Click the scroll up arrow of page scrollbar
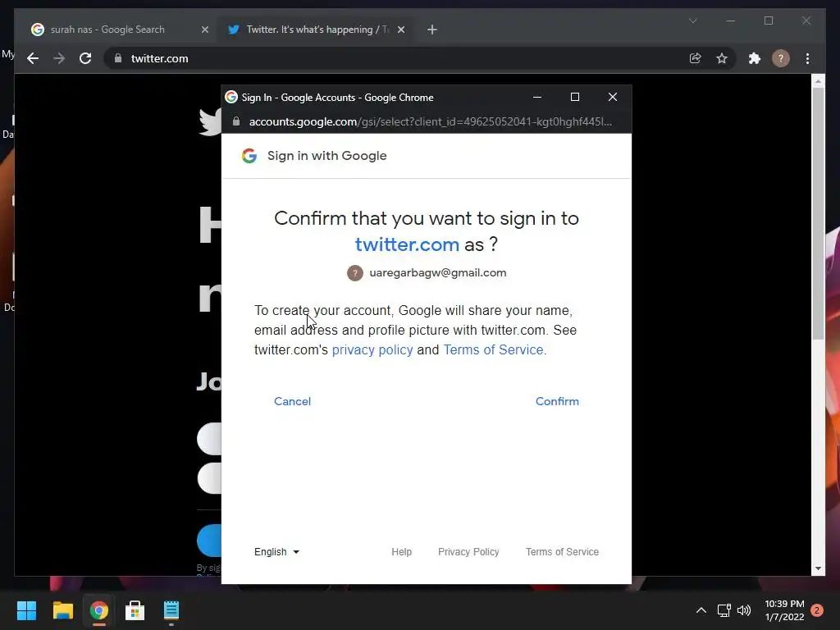The image size is (840, 630). 818,81
